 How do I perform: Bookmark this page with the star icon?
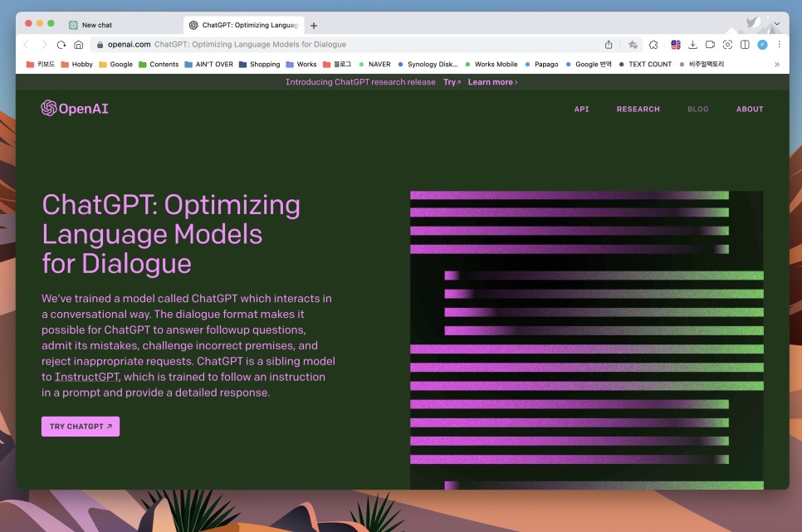tap(633, 45)
